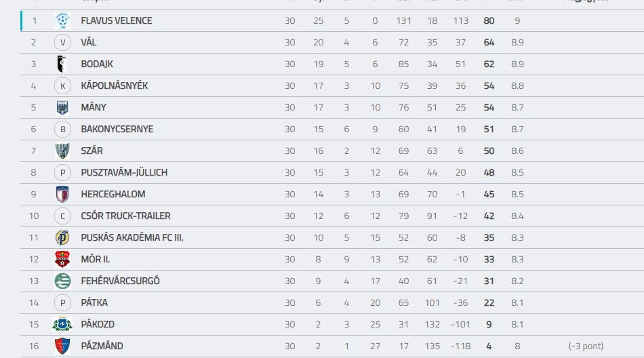
Task: Click the Mány team crest icon
Action: [62, 108]
